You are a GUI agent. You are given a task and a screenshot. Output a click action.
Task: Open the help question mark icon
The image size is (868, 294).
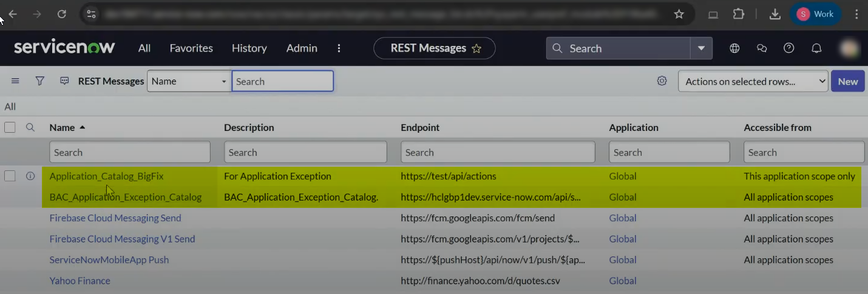tap(788, 48)
